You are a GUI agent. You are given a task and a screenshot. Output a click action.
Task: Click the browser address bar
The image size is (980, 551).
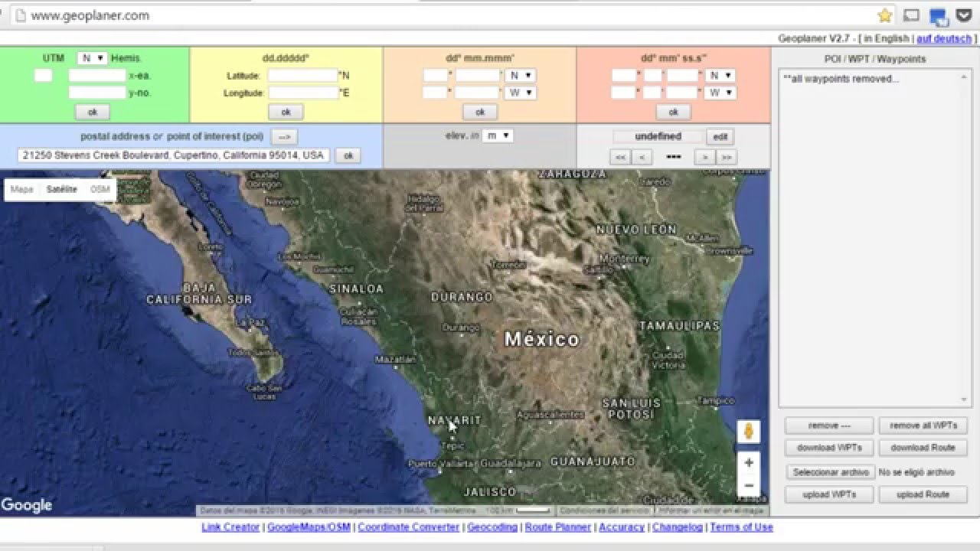click(x=444, y=15)
